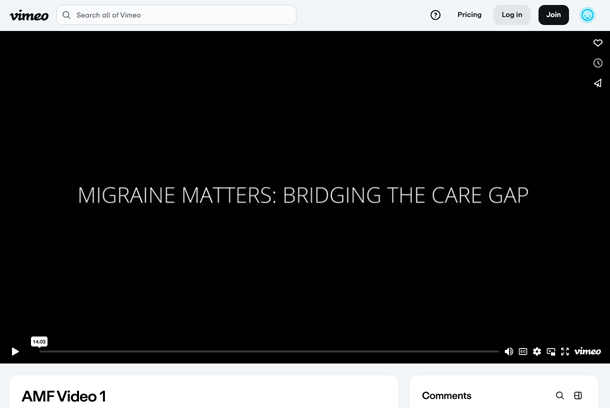610x408 pixels.
Task: Enter fullscreen mode
Action: point(565,352)
